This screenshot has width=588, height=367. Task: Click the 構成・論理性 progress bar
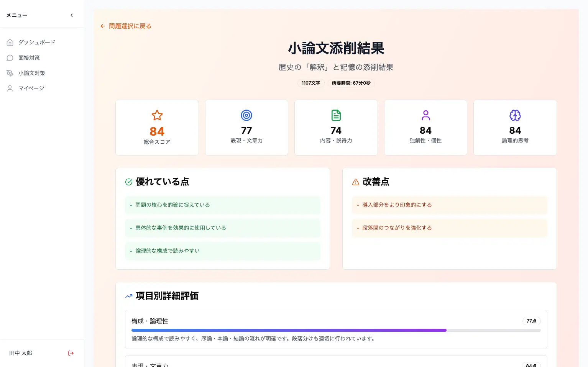[x=336, y=330]
